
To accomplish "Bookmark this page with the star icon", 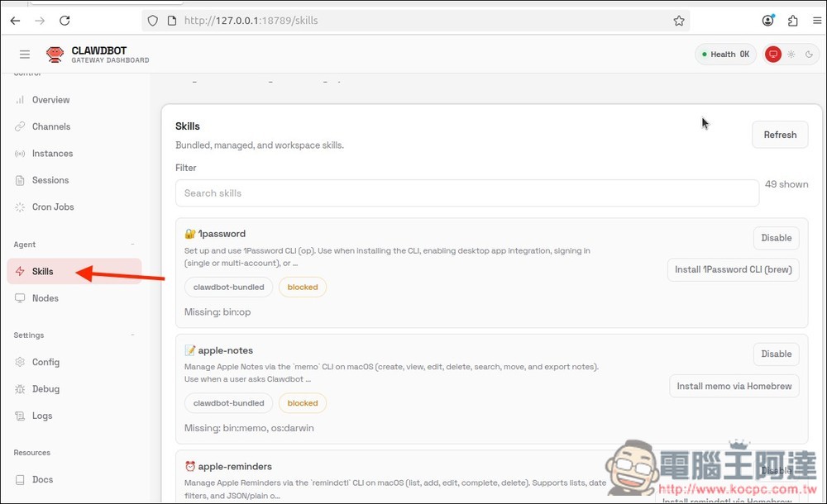I will (679, 21).
